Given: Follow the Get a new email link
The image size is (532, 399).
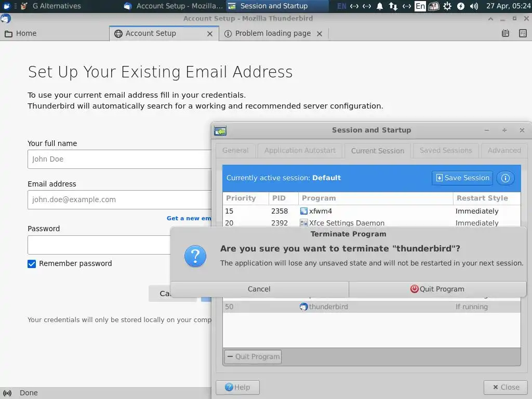Looking at the screenshot, I should point(189,218).
